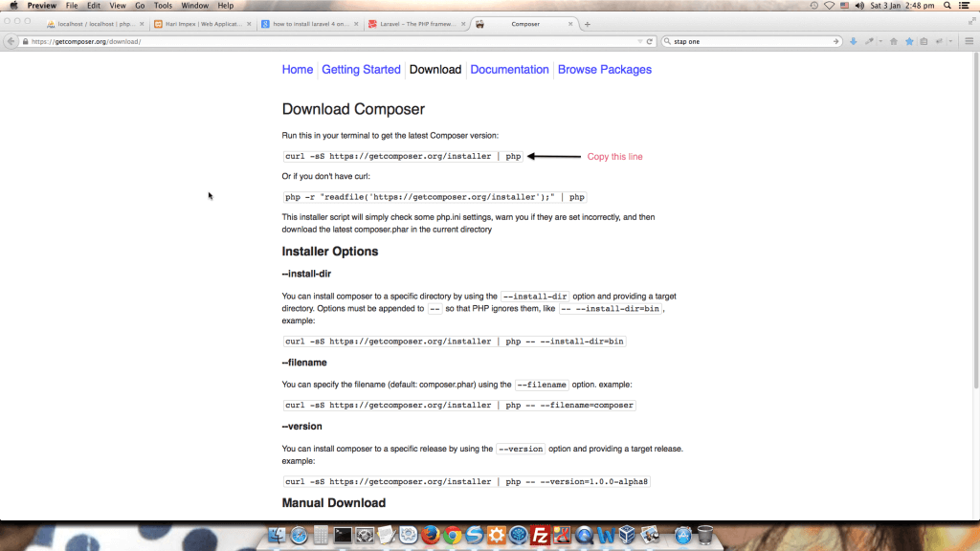This screenshot has width=980, height=551.
Task: Click the '--version=1.0.0-alpha8' example command
Action: point(466,482)
